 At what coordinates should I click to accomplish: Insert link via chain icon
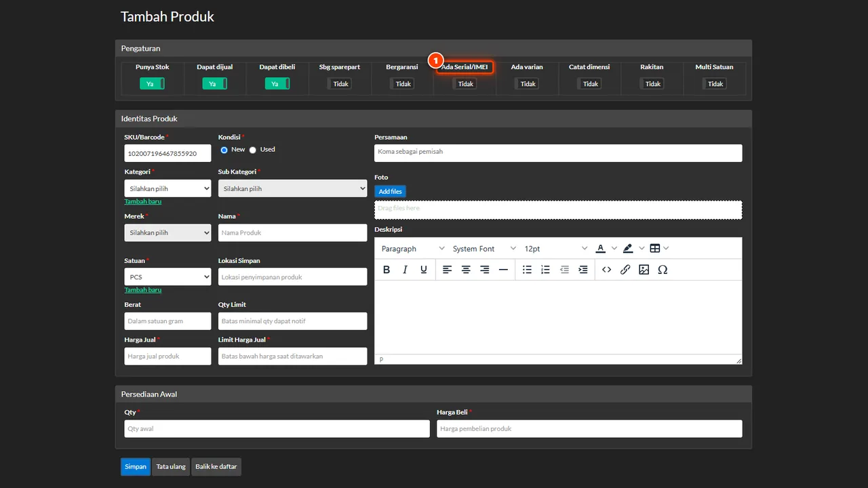point(625,270)
